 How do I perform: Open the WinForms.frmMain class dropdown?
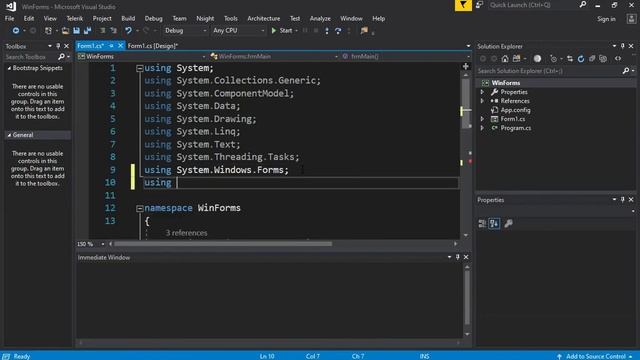(x=274, y=56)
